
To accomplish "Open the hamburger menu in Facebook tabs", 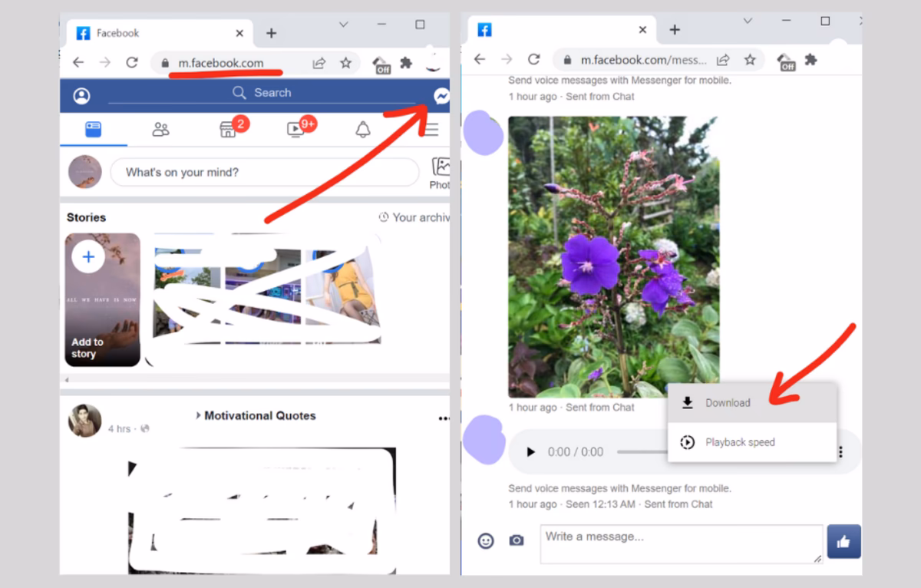I will point(431,130).
